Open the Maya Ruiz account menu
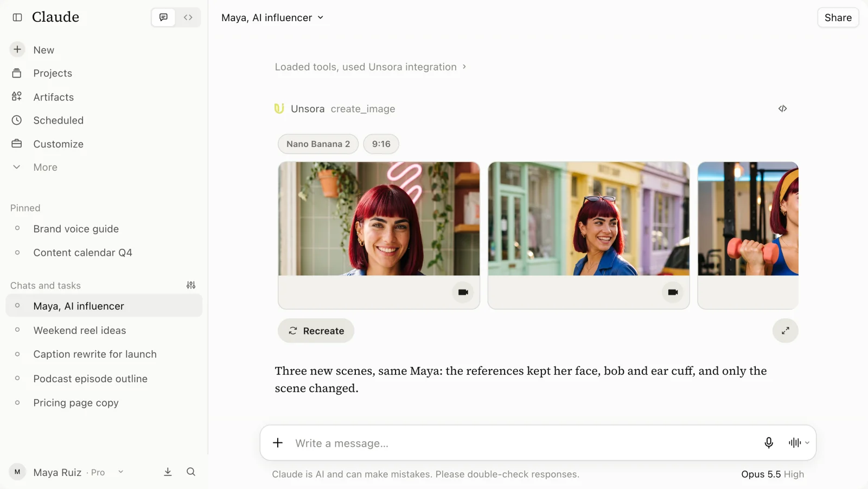Screen dimensions: 868x489 click(67, 472)
